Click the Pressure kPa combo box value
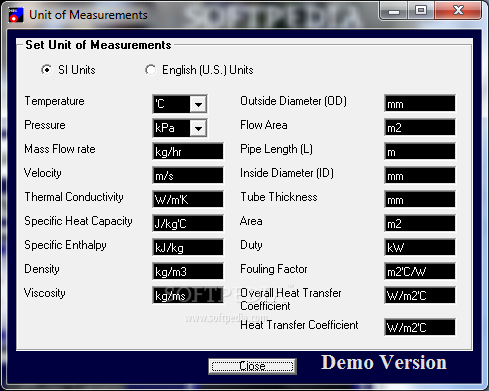The width and height of the screenshot is (489, 391). coord(171,128)
